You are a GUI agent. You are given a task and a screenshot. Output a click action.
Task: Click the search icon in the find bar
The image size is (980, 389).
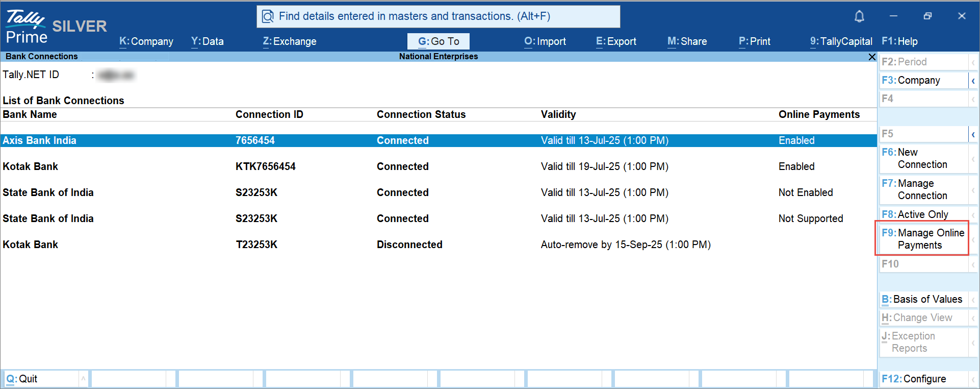[x=268, y=17]
